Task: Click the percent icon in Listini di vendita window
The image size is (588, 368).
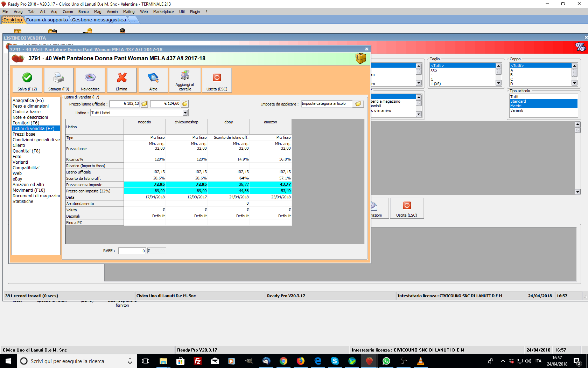Action: [580, 47]
